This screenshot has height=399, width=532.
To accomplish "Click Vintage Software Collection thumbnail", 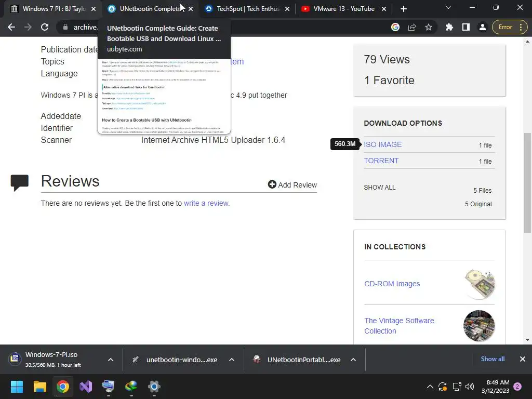I will click(x=479, y=326).
